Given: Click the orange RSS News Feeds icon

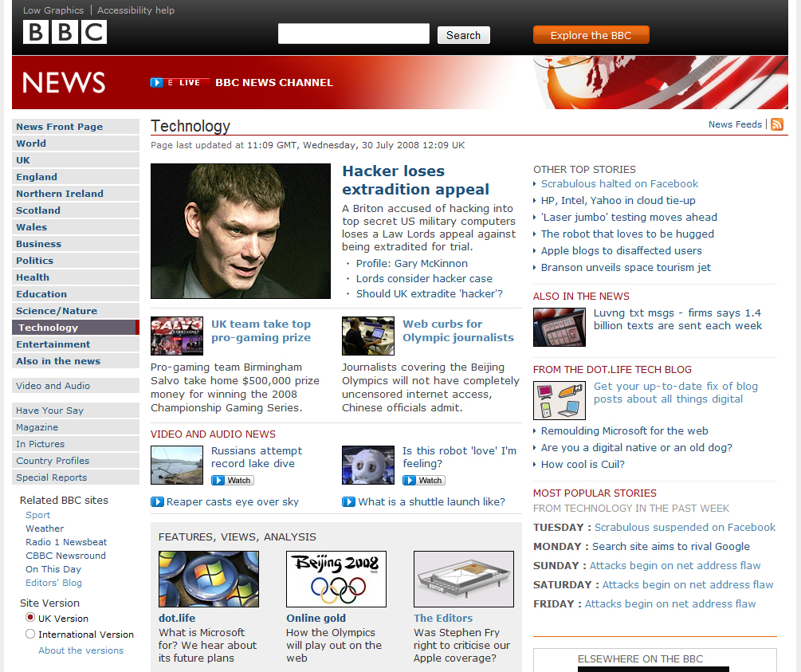Looking at the screenshot, I should 777,124.
